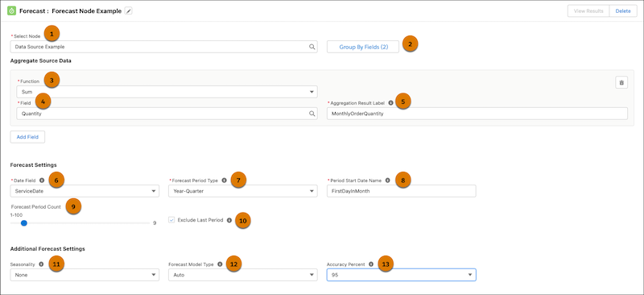
Task: Show info tooltip for Period Start Date Name
Action: point(388,181)
